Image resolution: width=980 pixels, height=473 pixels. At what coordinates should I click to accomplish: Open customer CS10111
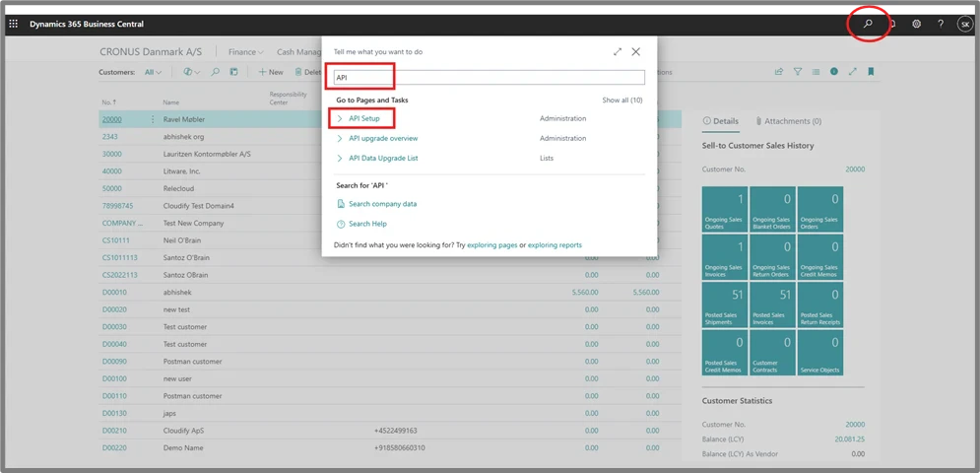click(x=116, y=240)
